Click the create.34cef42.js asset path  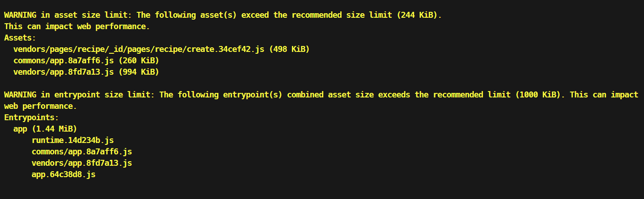click(x=139, y=49)
